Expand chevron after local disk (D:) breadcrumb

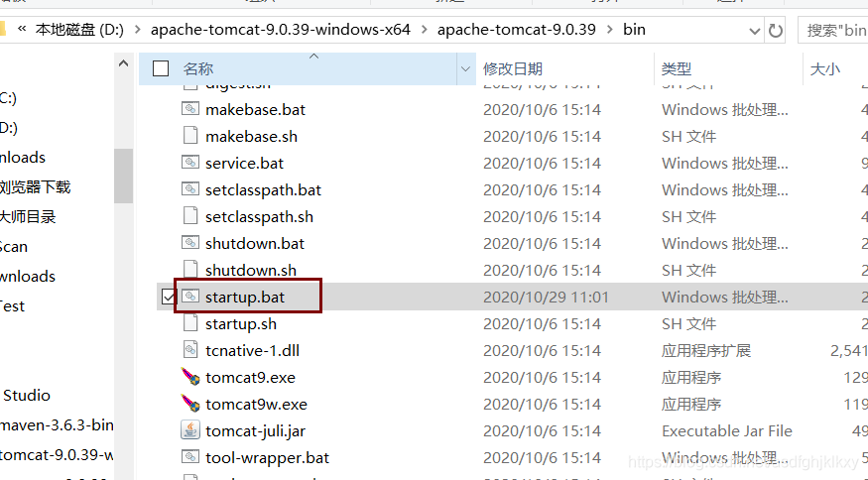coord(137,30)
